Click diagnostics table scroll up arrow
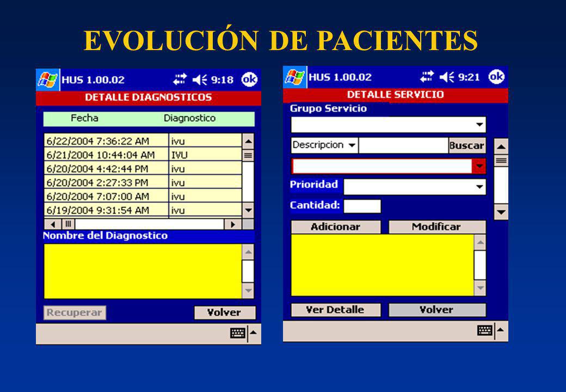Image resolution: width=566 pixels, height=392 pixels. [x=248, y=141]
